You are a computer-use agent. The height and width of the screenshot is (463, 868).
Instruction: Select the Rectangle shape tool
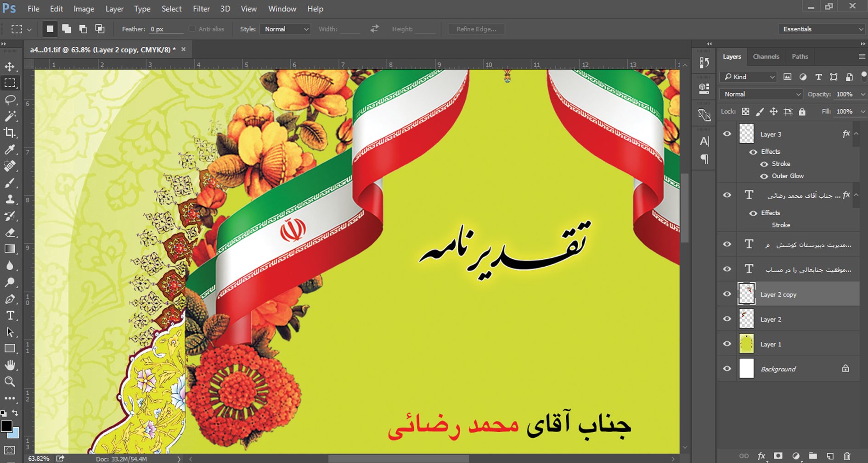(10, 348)
